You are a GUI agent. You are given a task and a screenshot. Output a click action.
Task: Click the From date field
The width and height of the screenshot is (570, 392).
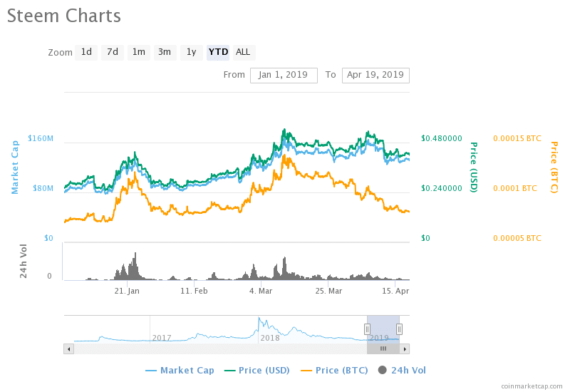(x=284, y=76)
